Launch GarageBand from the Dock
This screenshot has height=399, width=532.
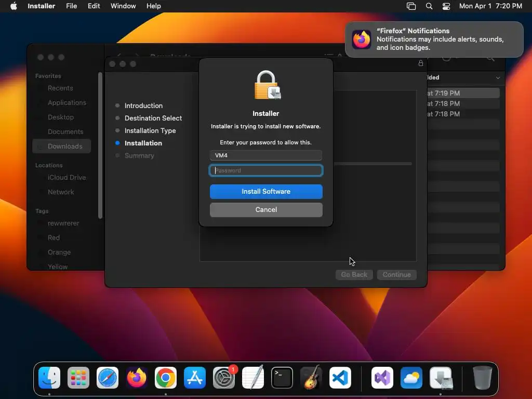(311, 378)
